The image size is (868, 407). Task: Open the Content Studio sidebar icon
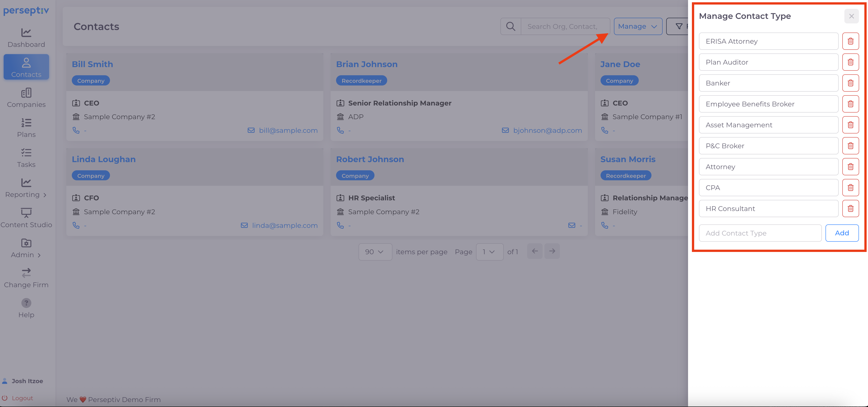(26, 212)
